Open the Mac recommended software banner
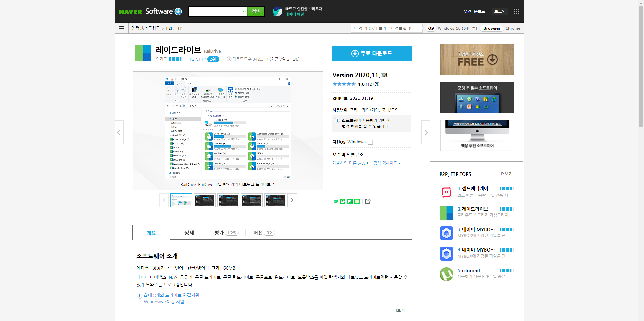Image resolution: width=644 pixels, height=321 pixels. pyautogui.click(x=477, y=135)
